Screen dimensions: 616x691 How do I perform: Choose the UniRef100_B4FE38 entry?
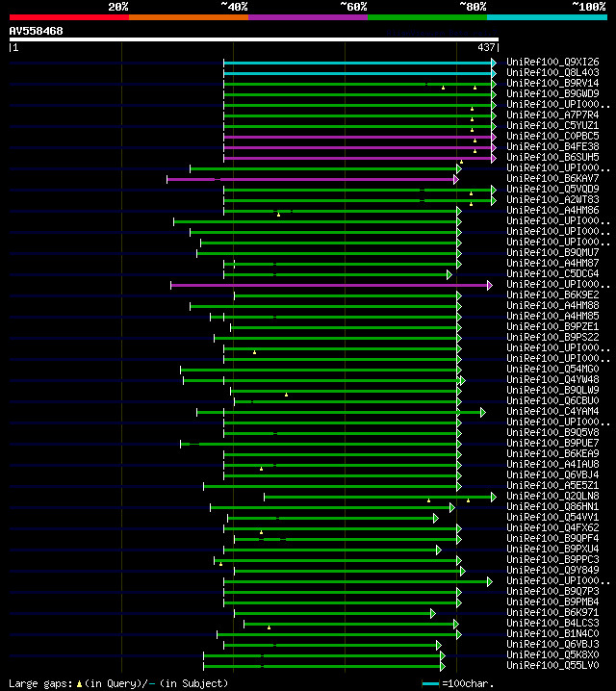click(x=552, y=146)
